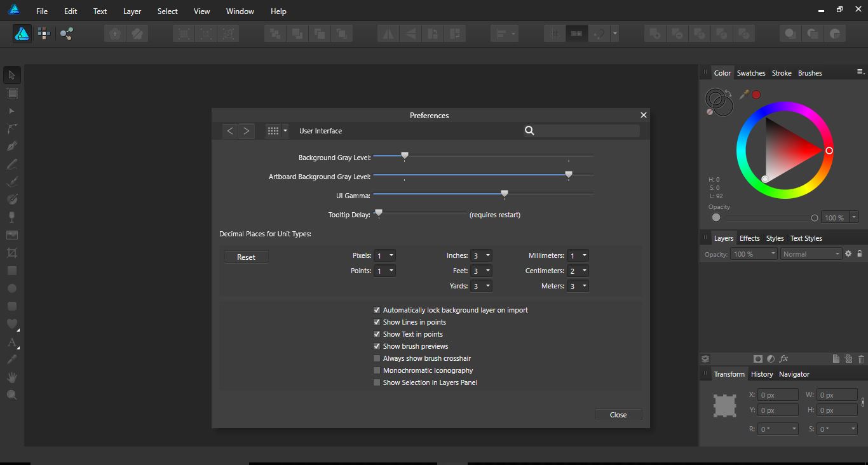Select the Ellipse shape tool
Viewport: 868px width, 465px height.
[11, 288]
